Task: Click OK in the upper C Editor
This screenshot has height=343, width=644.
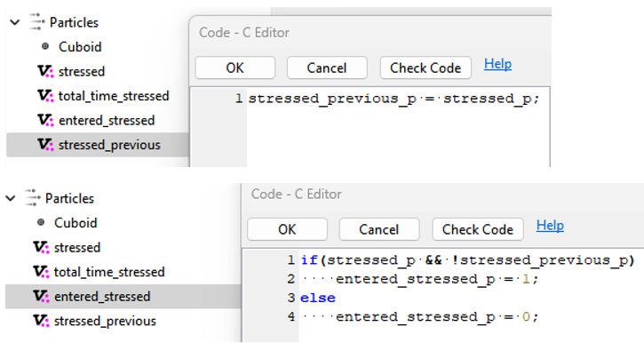Action: (x=235, y=68)
